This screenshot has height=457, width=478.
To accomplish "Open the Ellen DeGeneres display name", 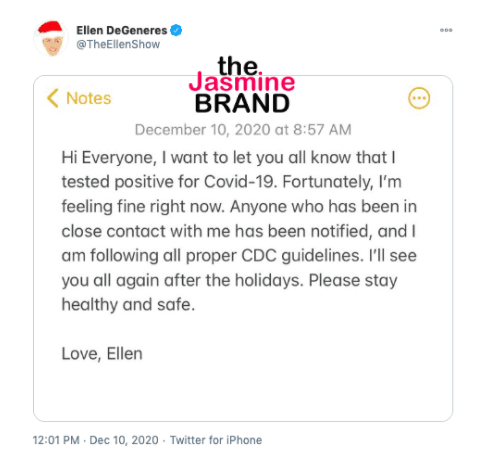I will (x=122, y=30).
